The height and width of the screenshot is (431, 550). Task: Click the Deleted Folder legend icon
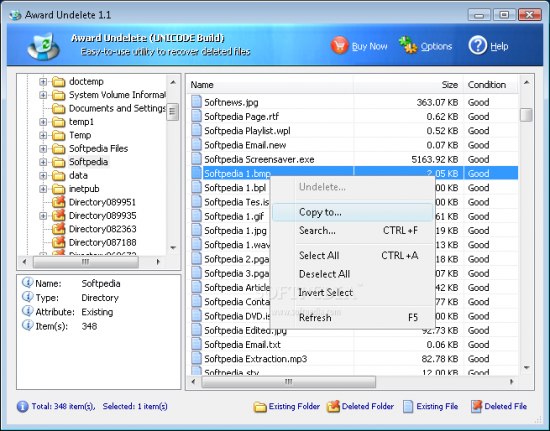333,406
